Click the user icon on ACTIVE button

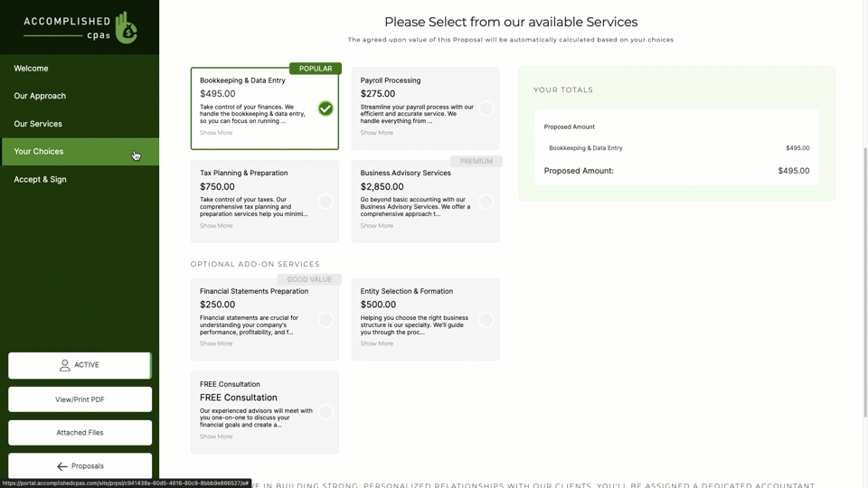65,365
